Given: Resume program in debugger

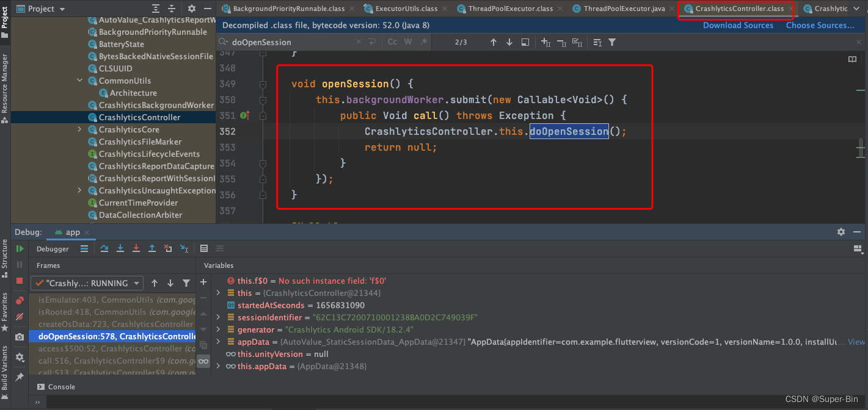Looking at the screenshot, I should (20, 249).
